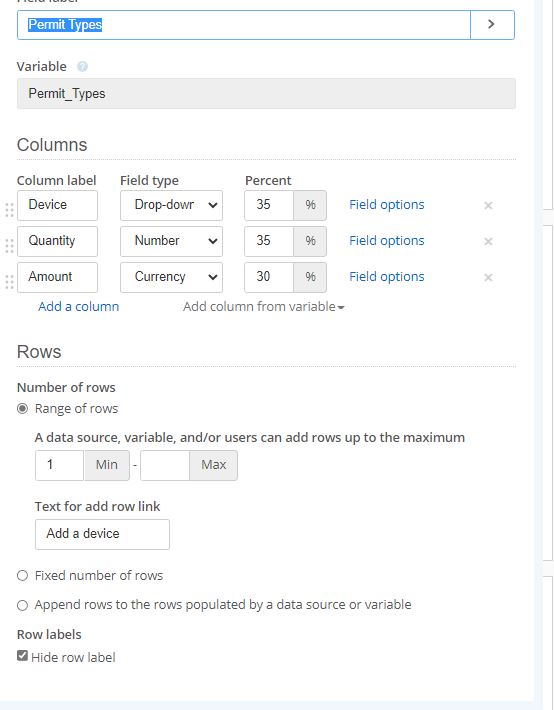
Task: Click the Max rows input field
Action: coord(165,465)
